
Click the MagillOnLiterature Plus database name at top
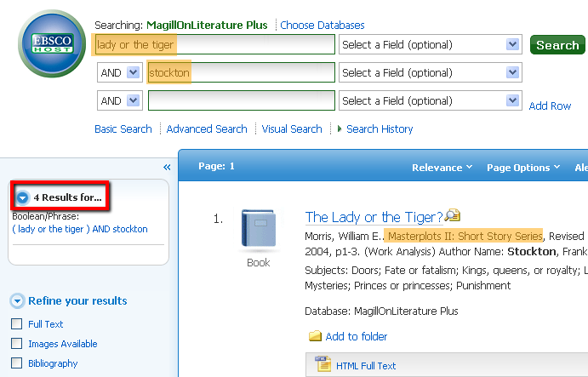[x=207, y=26]
